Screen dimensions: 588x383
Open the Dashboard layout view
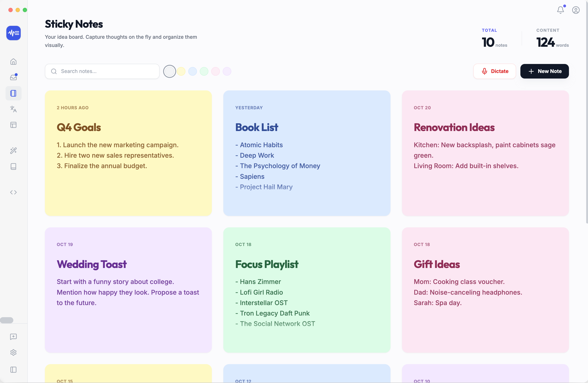coord(13,125)
